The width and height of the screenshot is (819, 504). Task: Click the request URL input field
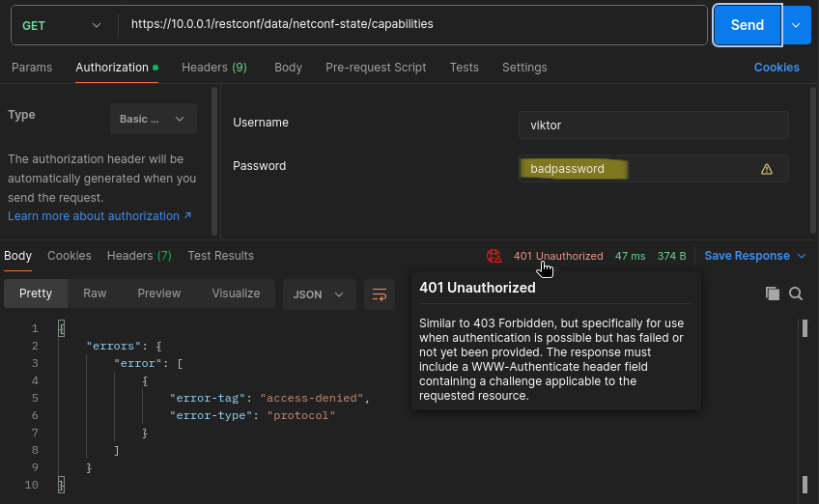click(412, 24)
